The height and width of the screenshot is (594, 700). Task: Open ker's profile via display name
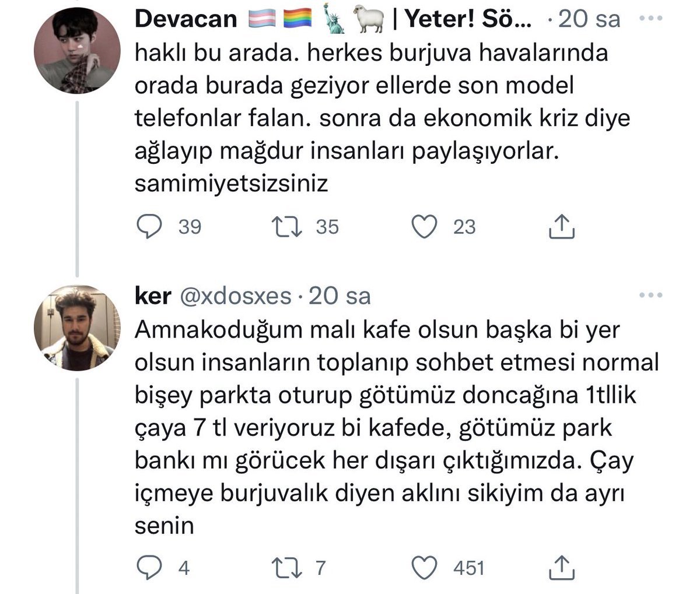(152, 296)
